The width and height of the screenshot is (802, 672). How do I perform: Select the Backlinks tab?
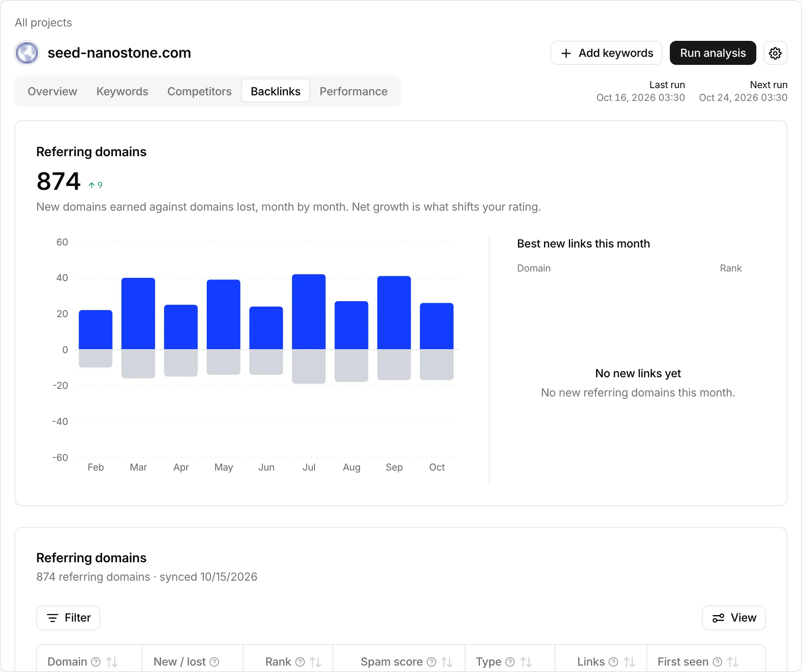276,91
